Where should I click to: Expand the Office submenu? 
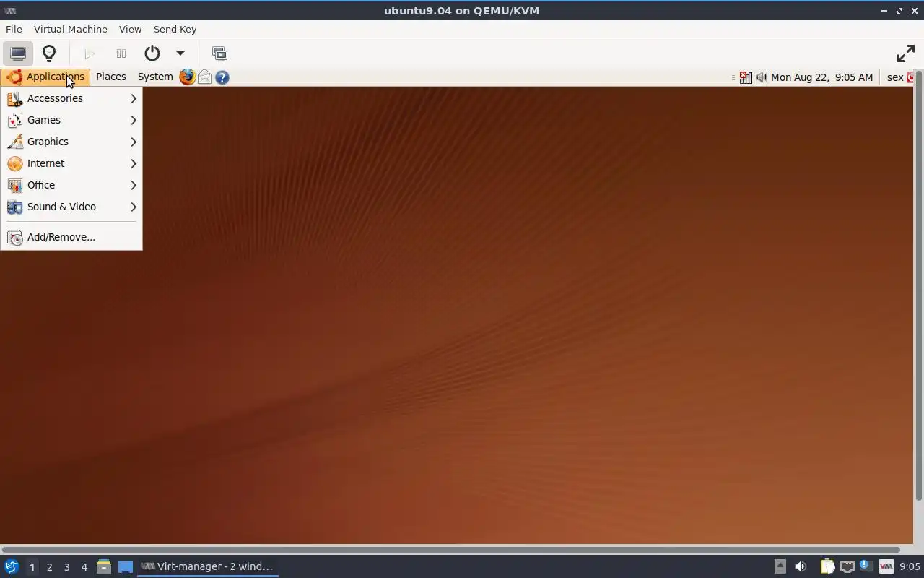coord(71,185)
